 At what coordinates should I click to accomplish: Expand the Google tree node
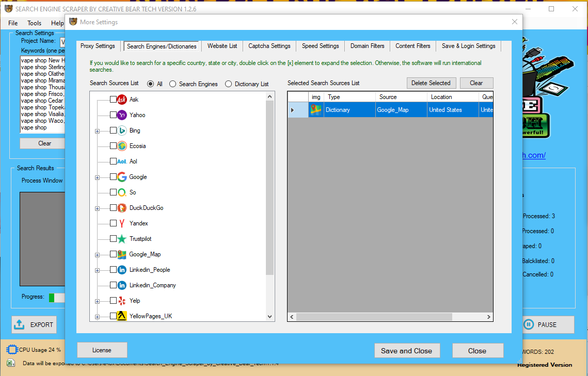97,177
